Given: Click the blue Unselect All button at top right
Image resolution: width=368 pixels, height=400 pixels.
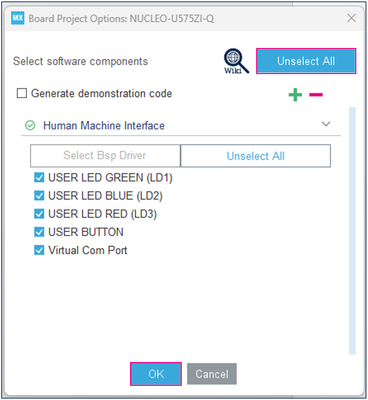Looking at the screenshot, I should click(306, 61).
